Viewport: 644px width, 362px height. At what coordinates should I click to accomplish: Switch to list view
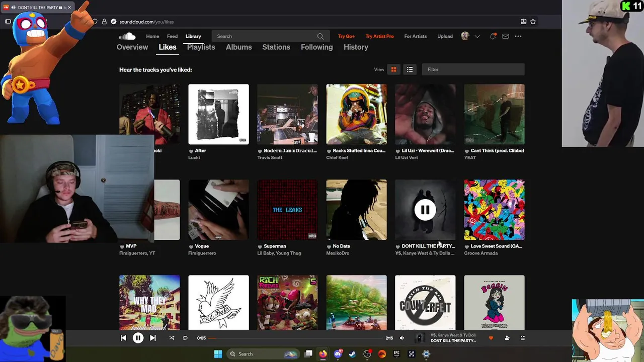tap(410, 69)
